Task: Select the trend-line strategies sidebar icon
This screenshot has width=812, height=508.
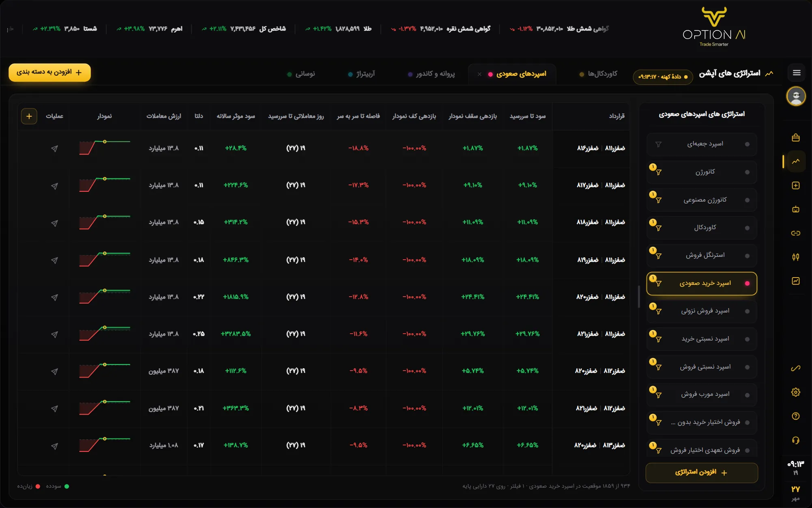Action: pyautogui.click(x=796, y=161)
